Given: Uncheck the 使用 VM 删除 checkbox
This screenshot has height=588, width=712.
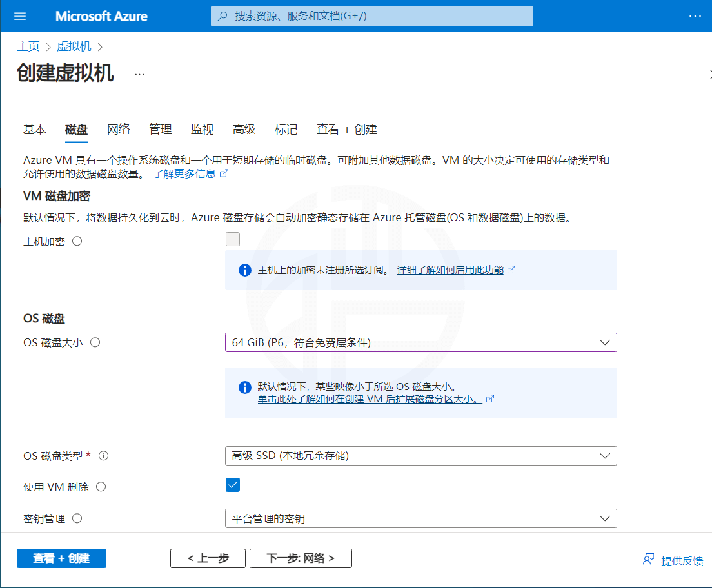Looking at the screenshot, I should (x=232, y=485).
